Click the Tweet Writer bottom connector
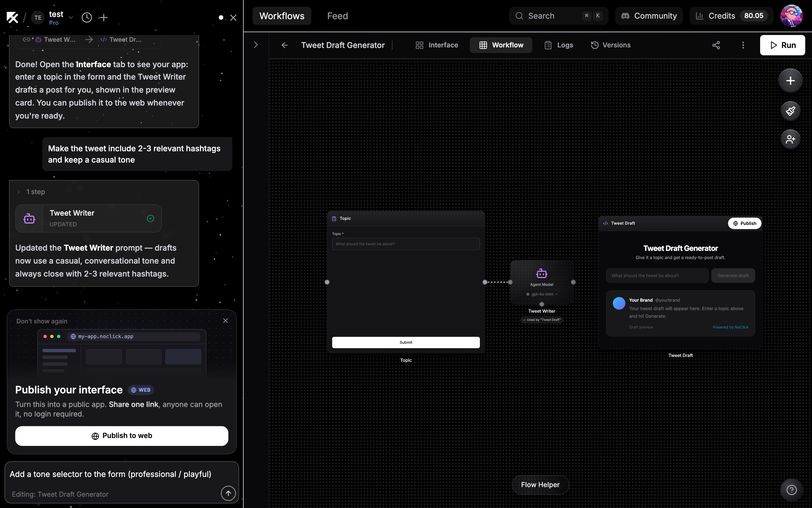This screenshot has width=812, height=508. 542,305
